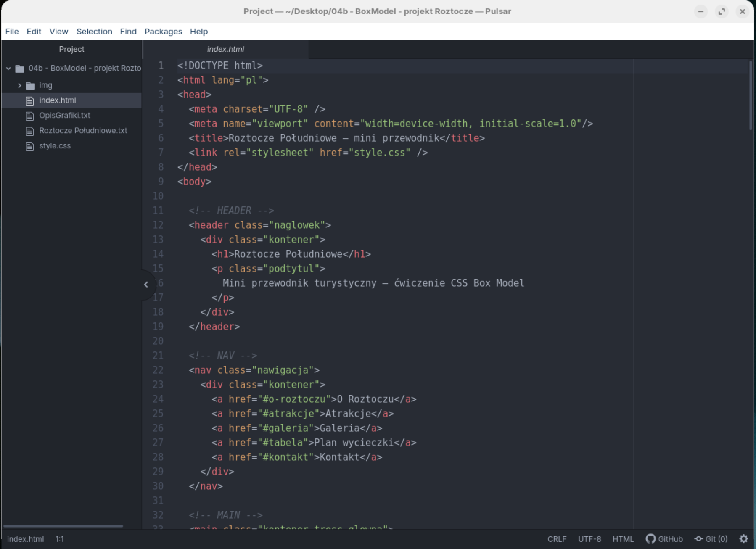Click the Git commit icon in status bar
The image size is (756, 549).
coord(698,539)
